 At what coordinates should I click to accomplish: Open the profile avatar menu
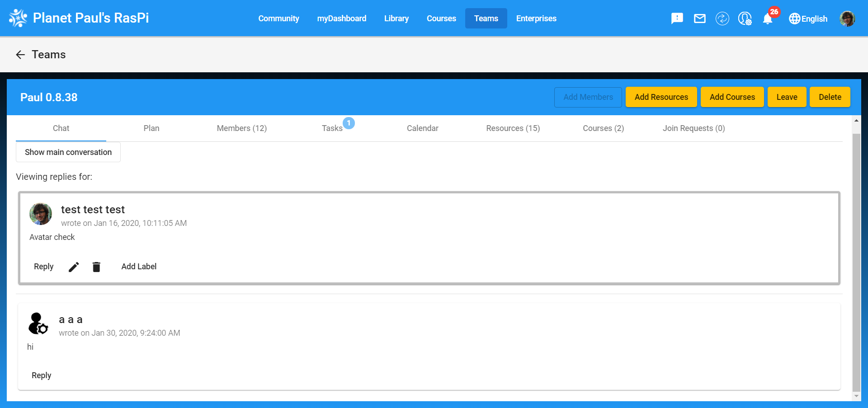847,18
